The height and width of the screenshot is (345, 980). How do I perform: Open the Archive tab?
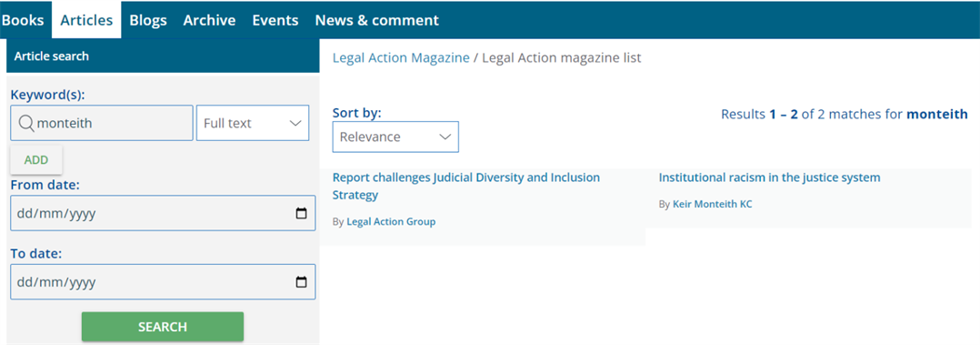[x=209, y=20]
